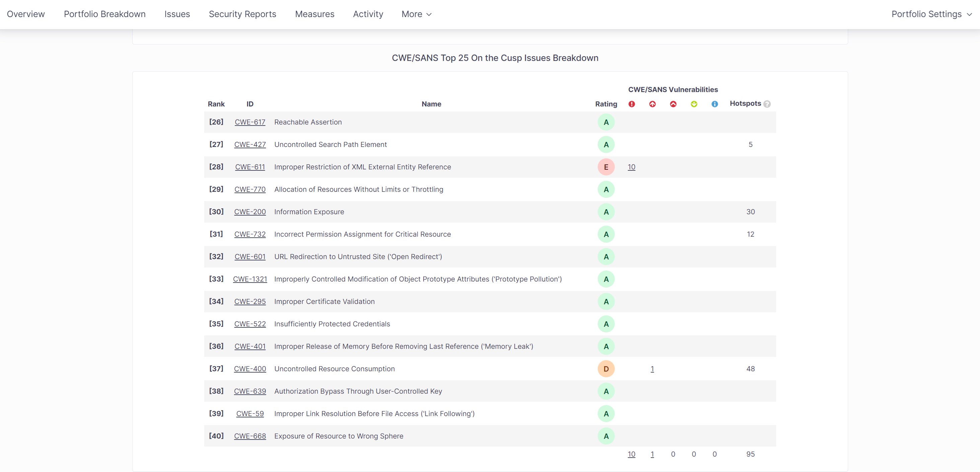
Task: Click the D rating badge for CWE-400
Action: click(x=606, y=369)
